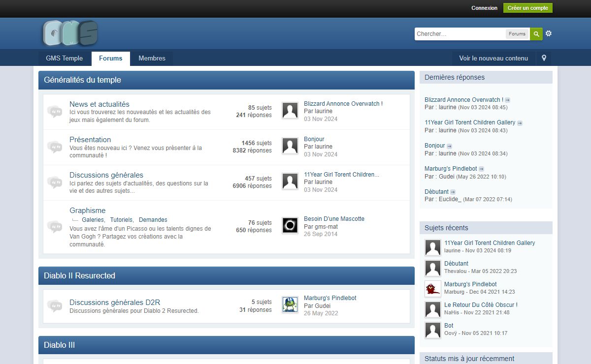Click the GMS logo in the header

(70, 33)
